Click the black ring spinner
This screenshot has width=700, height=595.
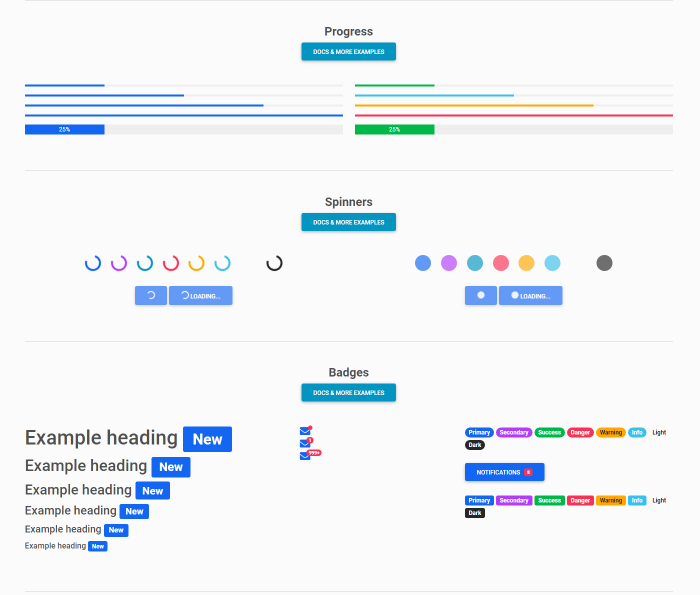pos(274,263)
